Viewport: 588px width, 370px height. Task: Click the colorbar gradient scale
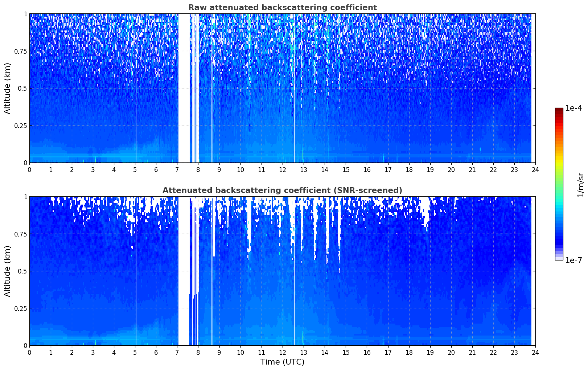pos(559,184)
